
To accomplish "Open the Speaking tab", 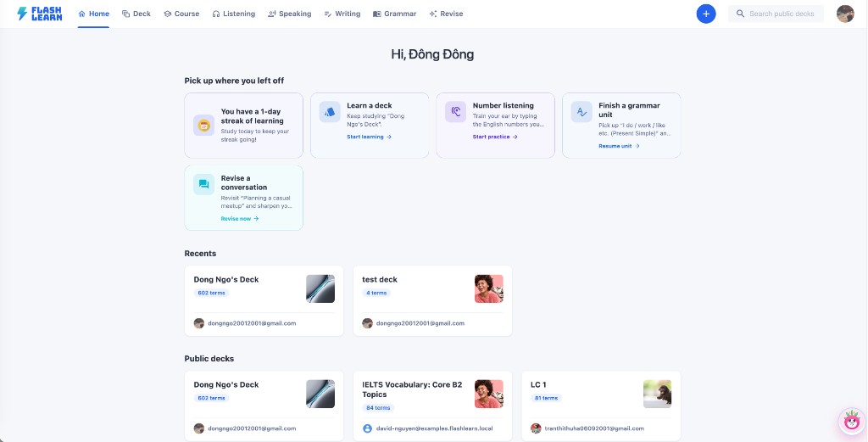I will (290, 14).
